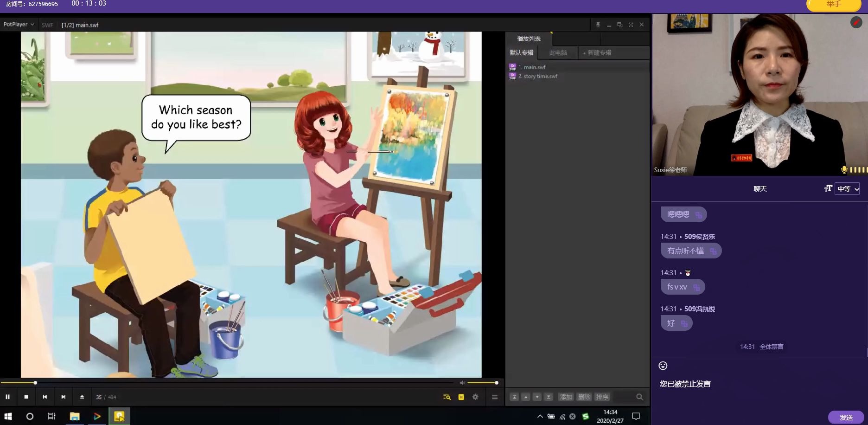Open the emoji picker in chat
Image resolution: width=868 pixels, height=425 pixels.
(663, 366)
